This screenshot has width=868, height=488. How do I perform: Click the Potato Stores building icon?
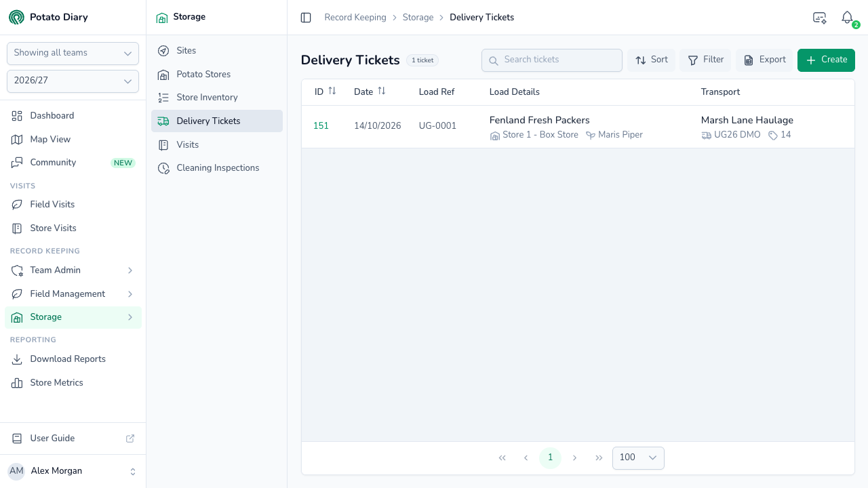click(x=163, y=75)
